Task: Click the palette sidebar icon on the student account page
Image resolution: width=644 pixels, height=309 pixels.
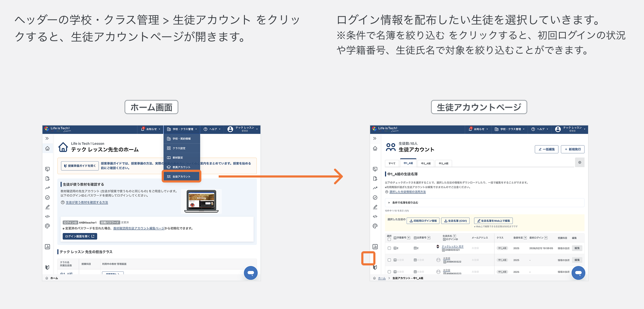Action: click(375, 226)
